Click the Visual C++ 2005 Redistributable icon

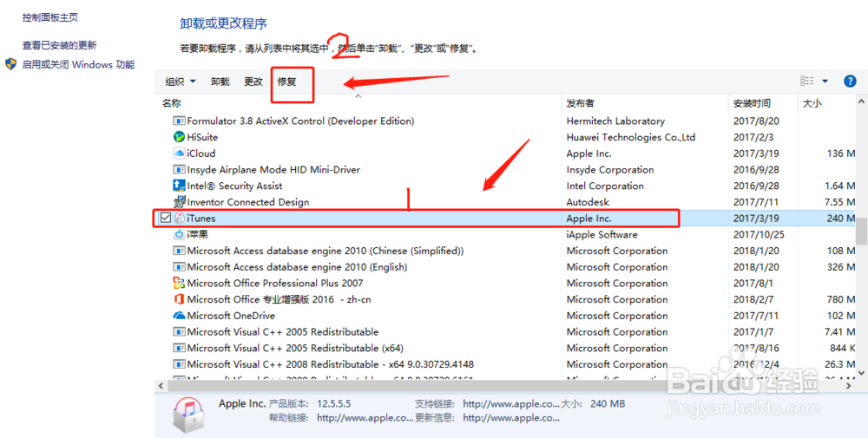coord(179,332)
